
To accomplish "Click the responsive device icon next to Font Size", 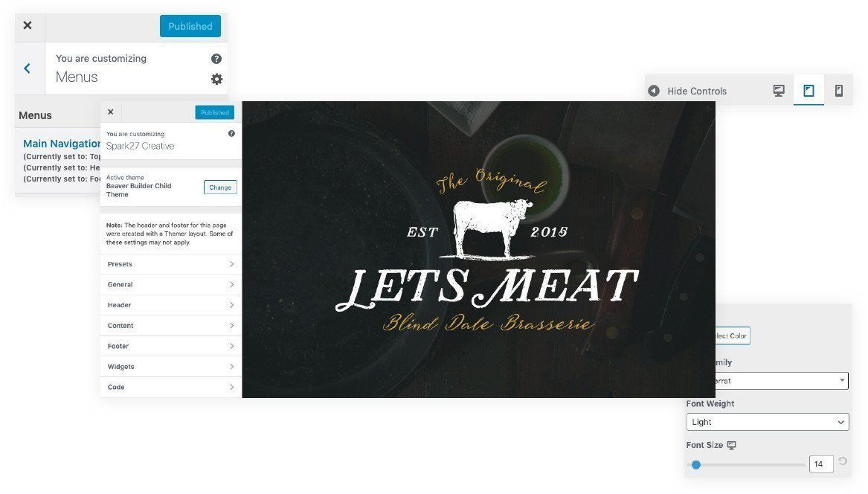I will tap(731, 445).
